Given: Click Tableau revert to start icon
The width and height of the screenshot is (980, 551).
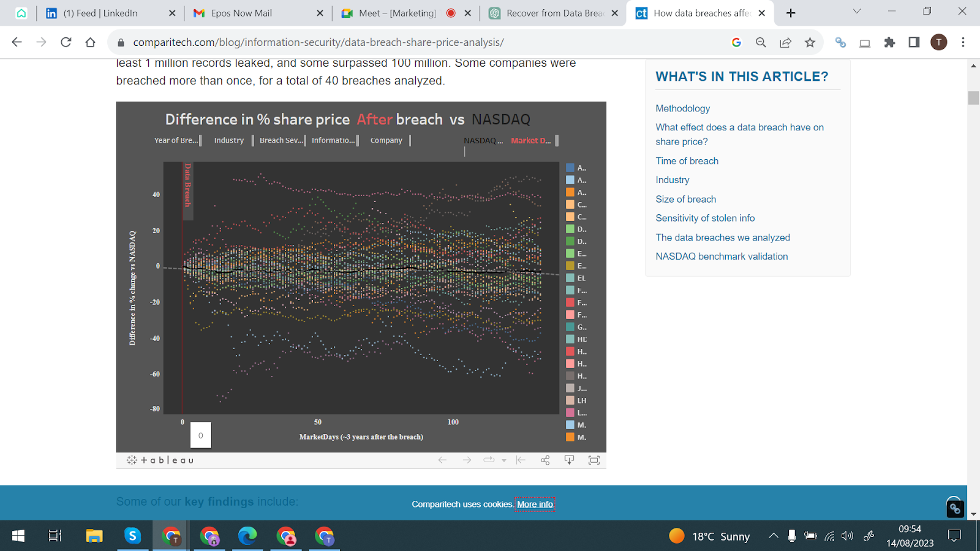Looking at the screenshot, I should (521, 460).
